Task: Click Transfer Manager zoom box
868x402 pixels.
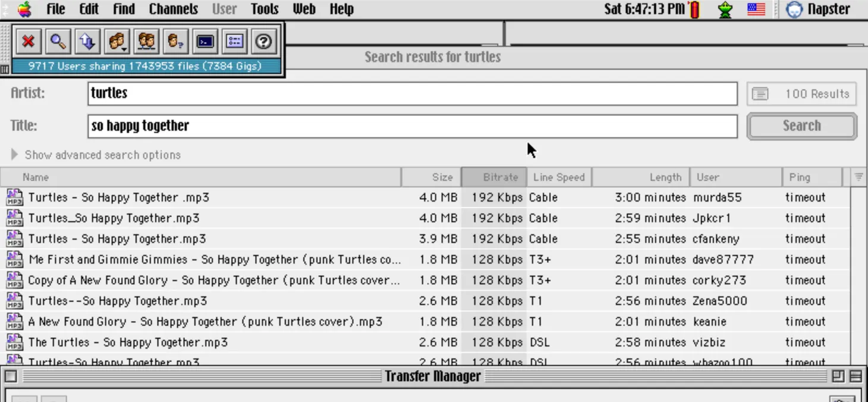Action: tap(838, 376)
